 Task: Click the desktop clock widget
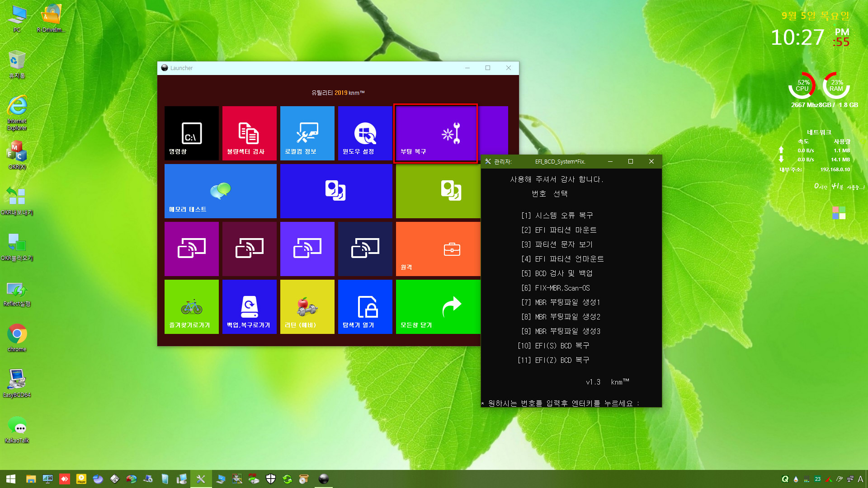click(x=810, y=37)
